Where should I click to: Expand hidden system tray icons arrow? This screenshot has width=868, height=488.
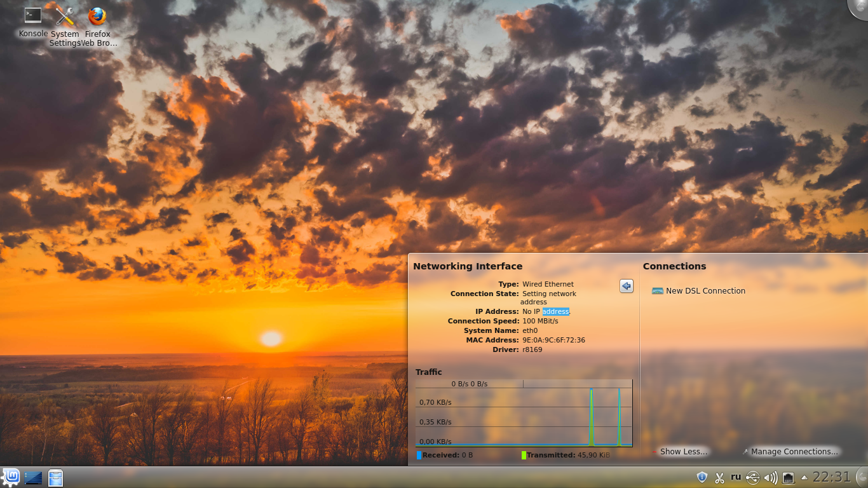(804, 477)
